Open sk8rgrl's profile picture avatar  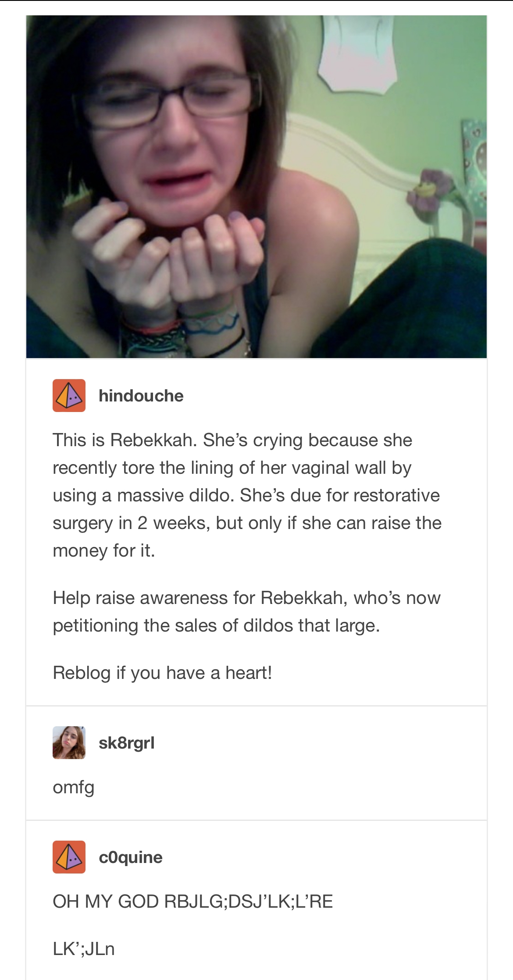click(x=69, y=742)
